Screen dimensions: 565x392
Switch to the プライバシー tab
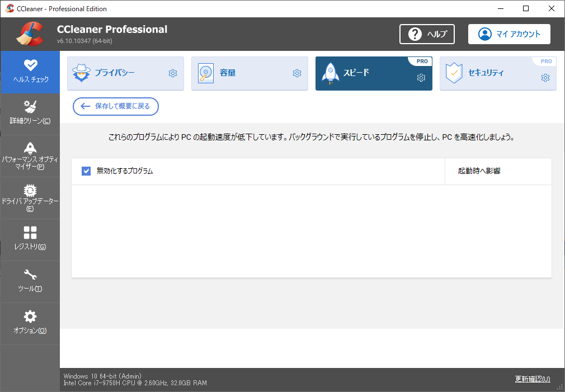(x=125, y=73)
